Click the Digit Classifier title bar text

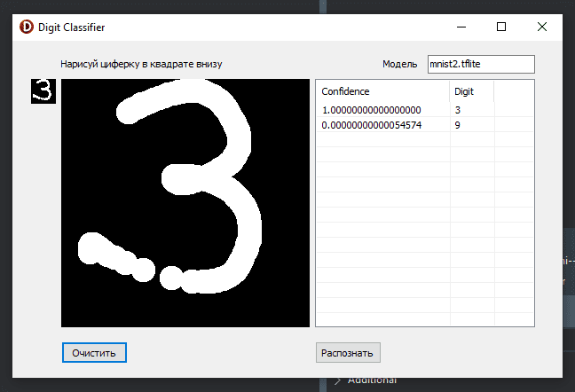71,27
